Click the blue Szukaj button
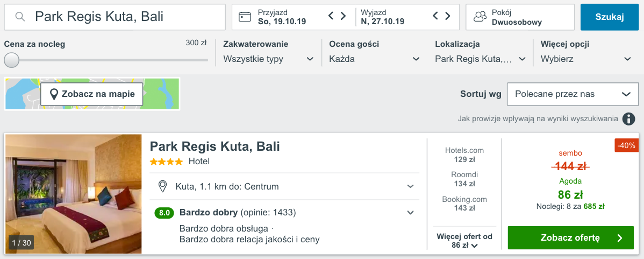The height and width of the screenshot is (259, 644). click(x=610, y=17)
